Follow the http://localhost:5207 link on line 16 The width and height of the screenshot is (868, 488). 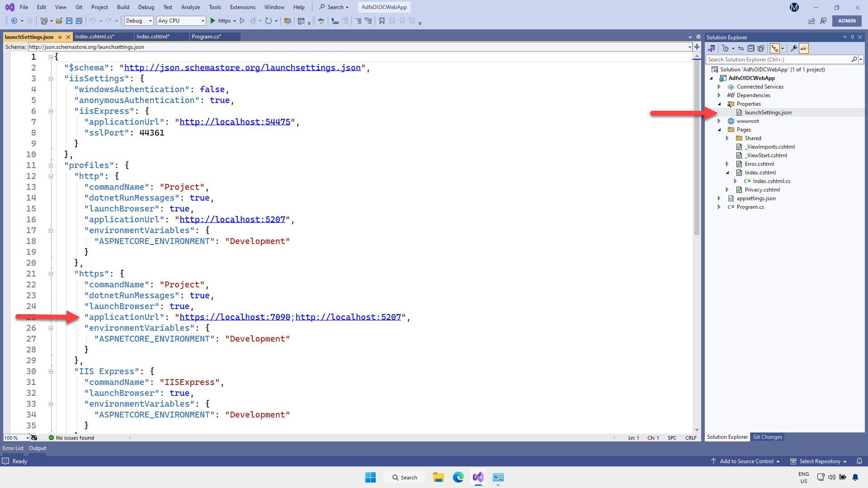[233, 220]
